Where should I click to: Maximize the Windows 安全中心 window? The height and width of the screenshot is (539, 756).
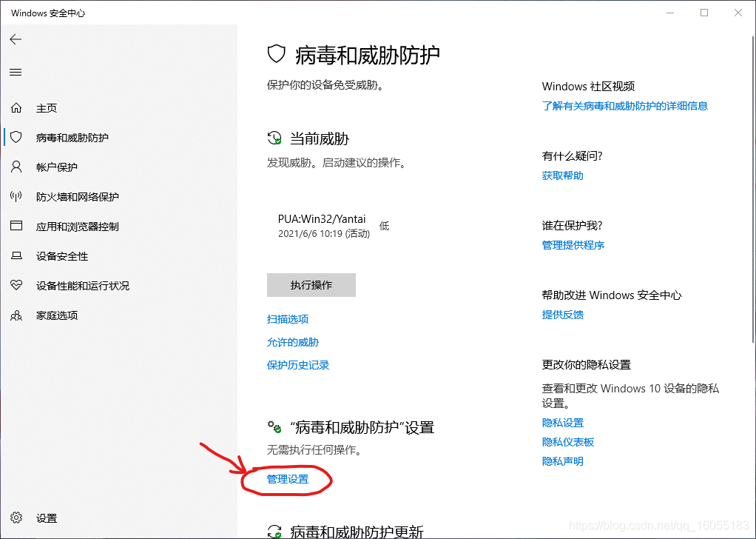click(x=704, y=13)
